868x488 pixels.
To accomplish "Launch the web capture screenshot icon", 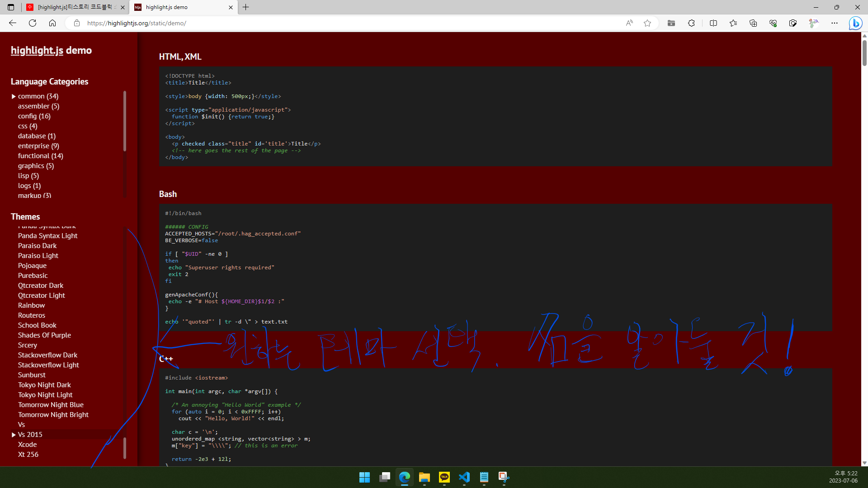I will tap(793, 23).
